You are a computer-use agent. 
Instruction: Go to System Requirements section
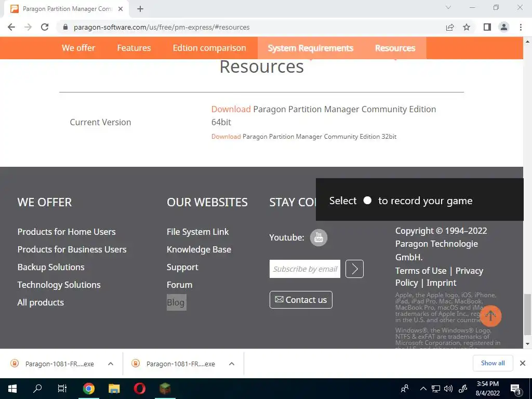click(x=311, y=48)
